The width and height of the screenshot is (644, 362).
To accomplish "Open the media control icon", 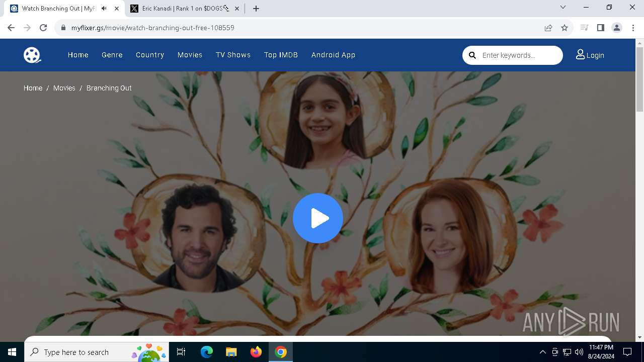I will (584, 28).
